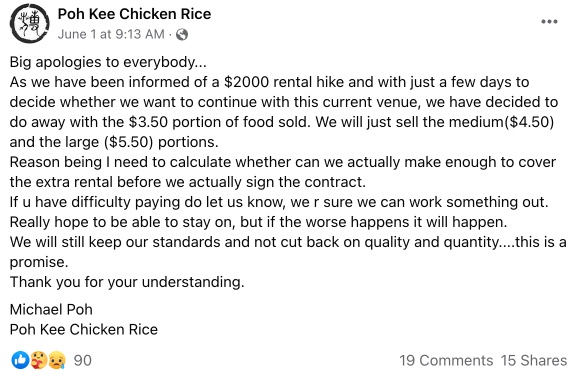Image resolution: width=576 pixels, height=378 pixels.
Task: Click the medium($4.50) price text
Action: [501, 122]
